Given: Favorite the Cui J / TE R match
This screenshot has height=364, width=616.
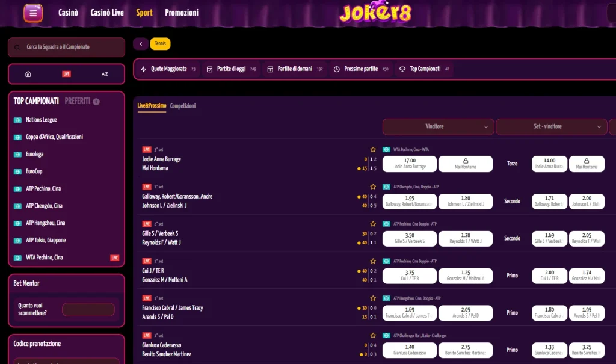Looking at the screenshot, I should (x=373, y=261).
